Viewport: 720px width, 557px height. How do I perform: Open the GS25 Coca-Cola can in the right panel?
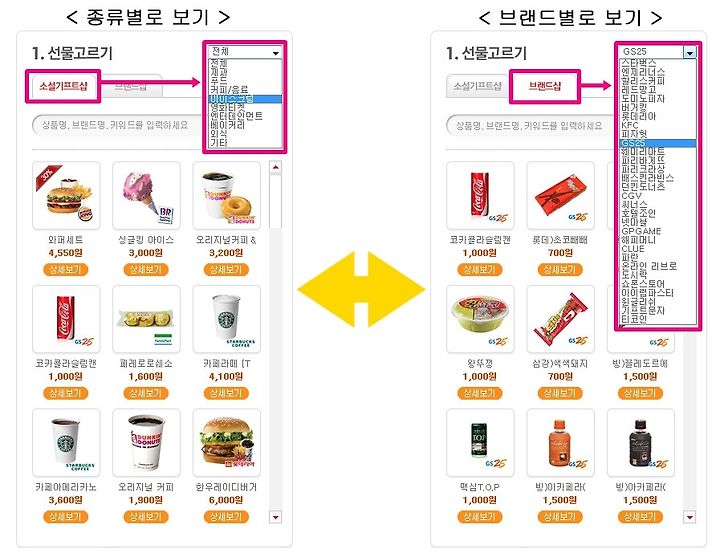coord(480,195)
